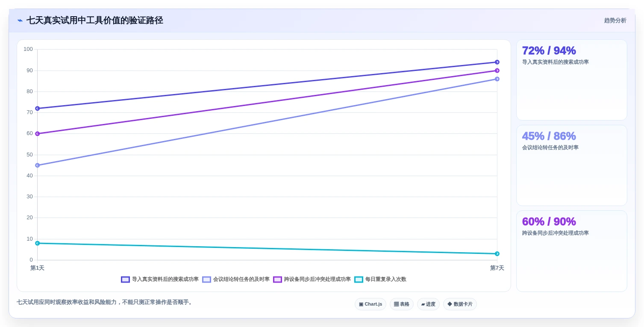Toggle legend swatch for 导入真实资料后的搜索成功率
The height and width of the screenshot is (327, 644).
pos(125,280)
